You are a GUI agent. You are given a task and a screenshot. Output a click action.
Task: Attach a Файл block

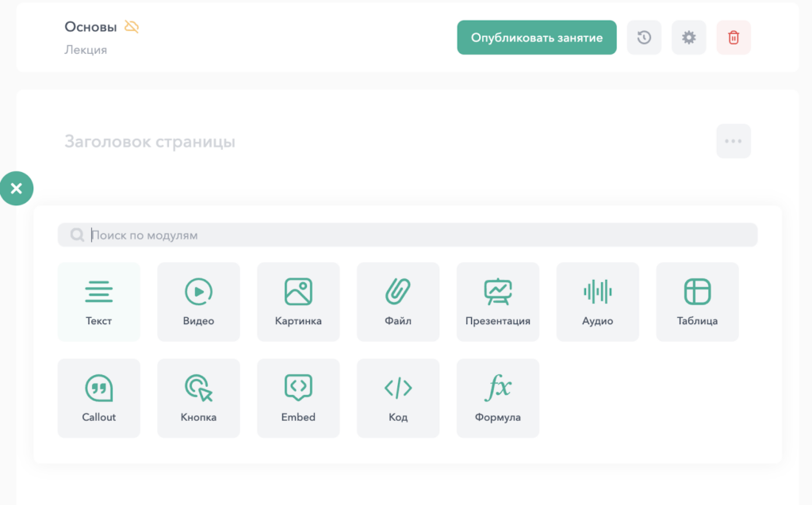tap(398, 301)
